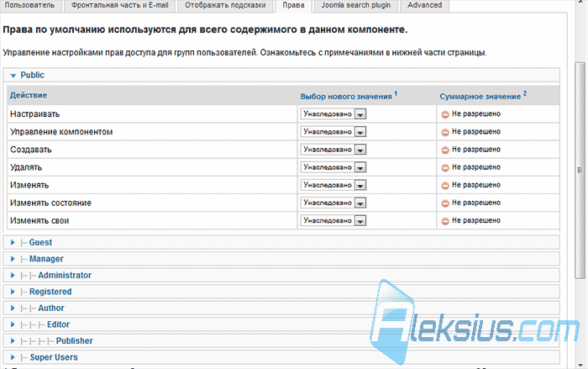Expand the Super Users group

(281, 357)
